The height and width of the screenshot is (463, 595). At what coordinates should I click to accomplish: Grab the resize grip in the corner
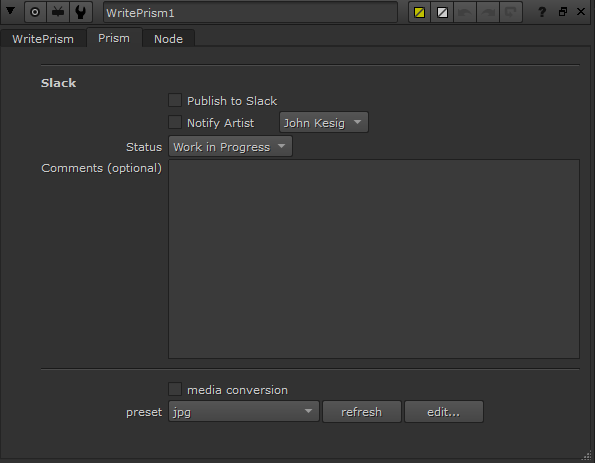pos(587,455)
